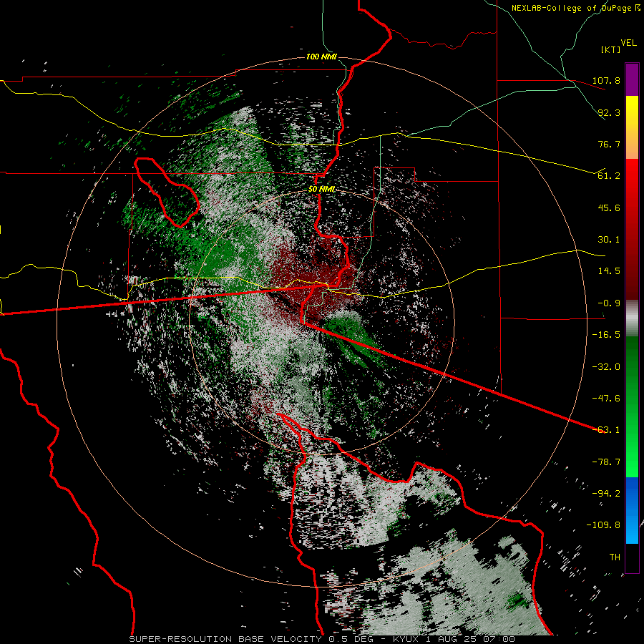Viewport: 644px width, 644px height.
Task: Click the 14.5 legend value
Action: tap(609, 271)
